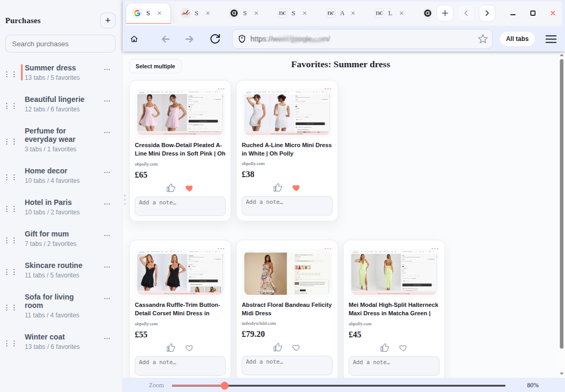Screen dimensions: 565x392
Task: Open a new browser tab
Action: 445,13
